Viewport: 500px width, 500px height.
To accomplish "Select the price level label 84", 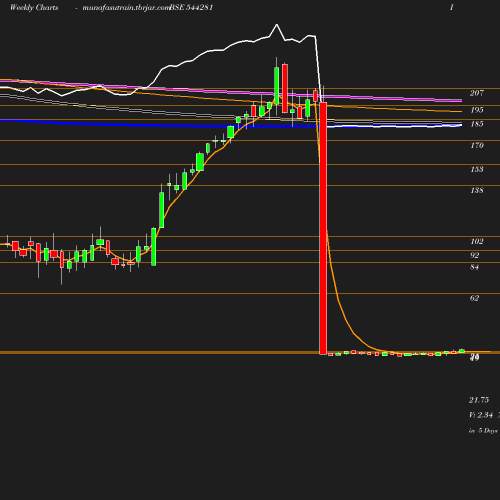I will tap(474, 267).
